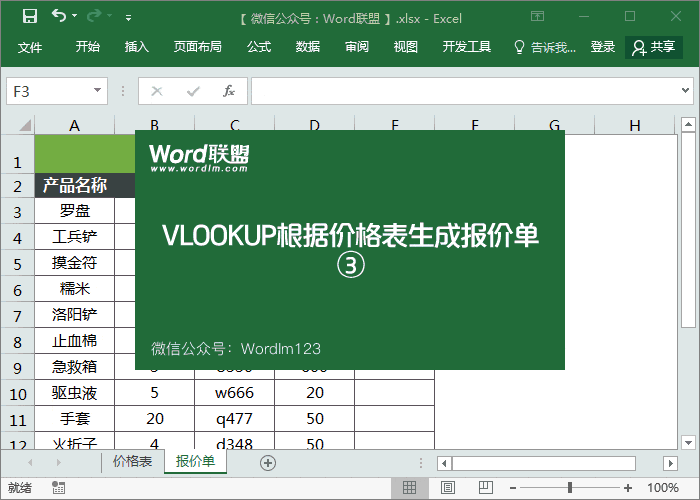
Task: Open the 开发工具 ribbon tab
Action: tap(467, 46)
